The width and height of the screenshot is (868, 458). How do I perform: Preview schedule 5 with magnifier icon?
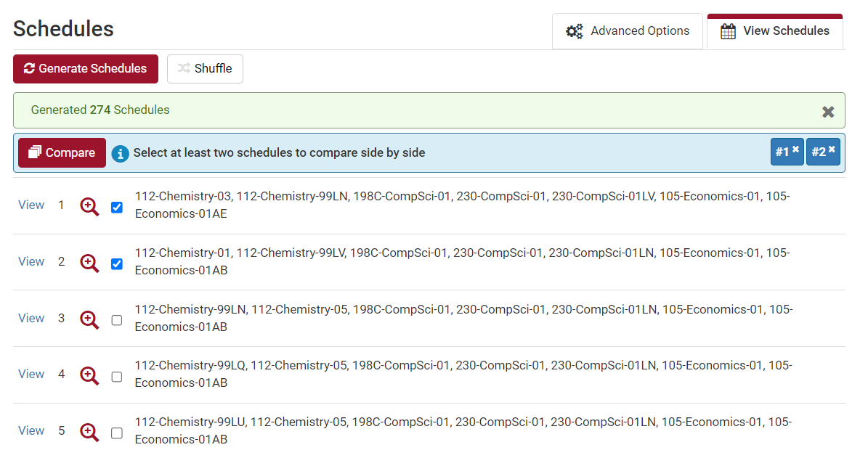(89, 432)
